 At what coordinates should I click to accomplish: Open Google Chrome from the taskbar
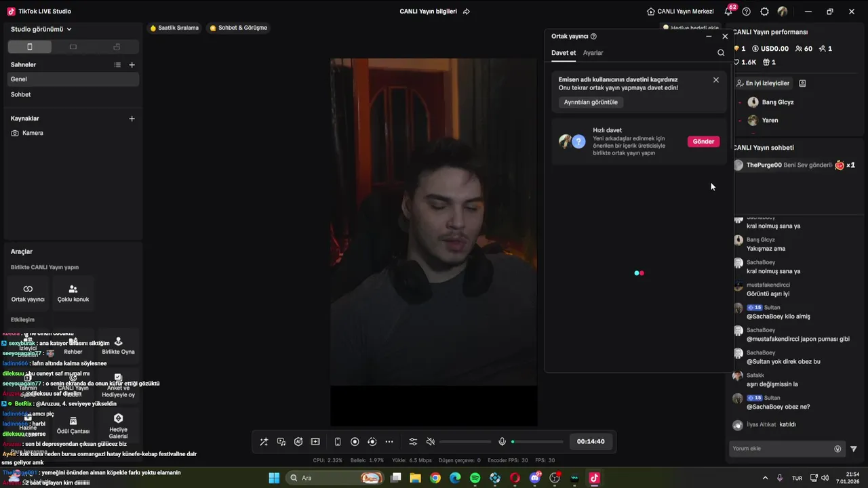[435, 478]
